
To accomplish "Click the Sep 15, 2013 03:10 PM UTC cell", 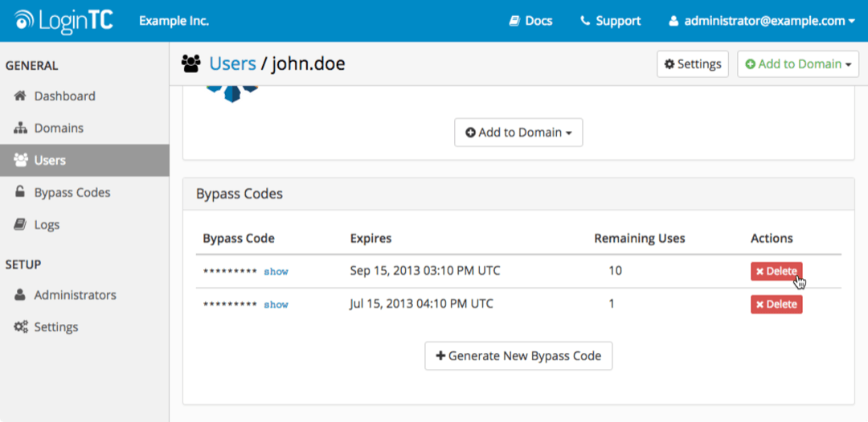I will pos(425,271).
